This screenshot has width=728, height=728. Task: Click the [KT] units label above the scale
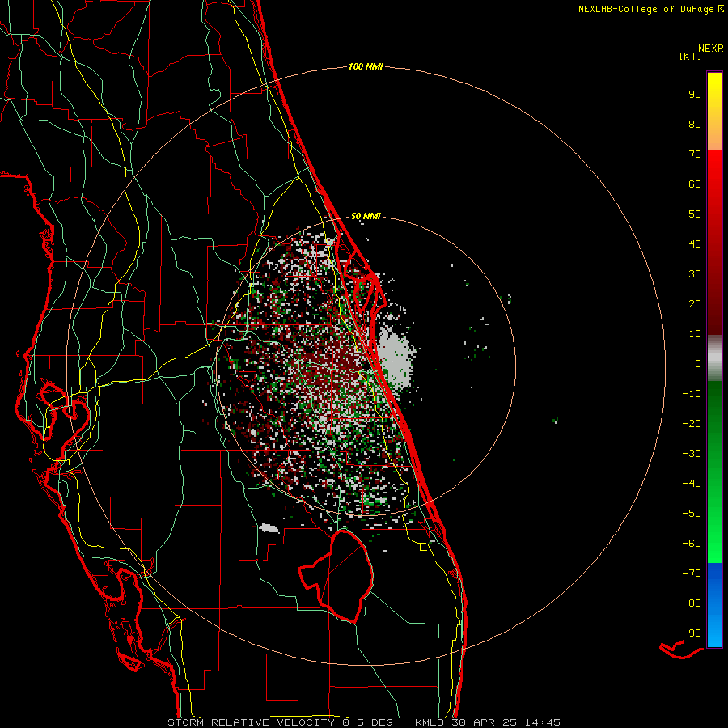click(x=691, y=56)
